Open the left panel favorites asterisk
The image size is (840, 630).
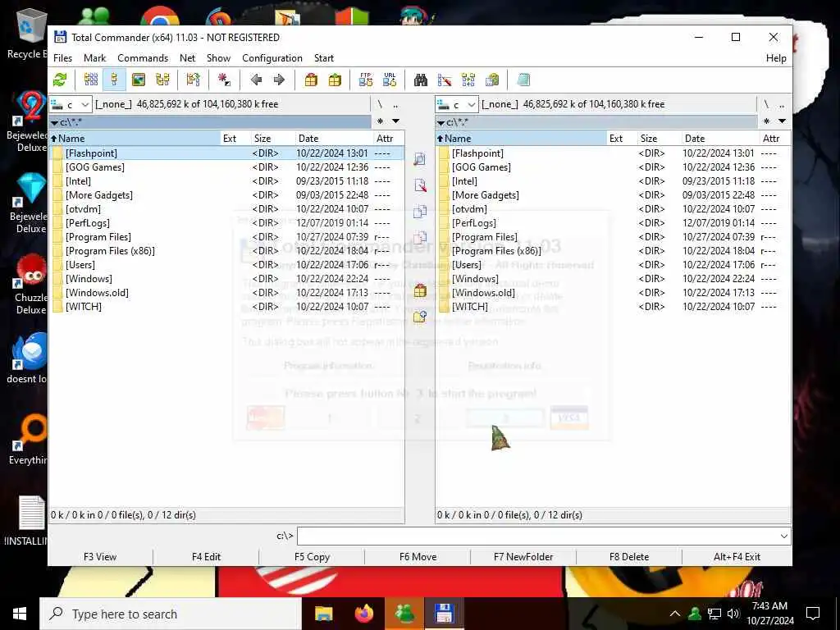point(380,121)
